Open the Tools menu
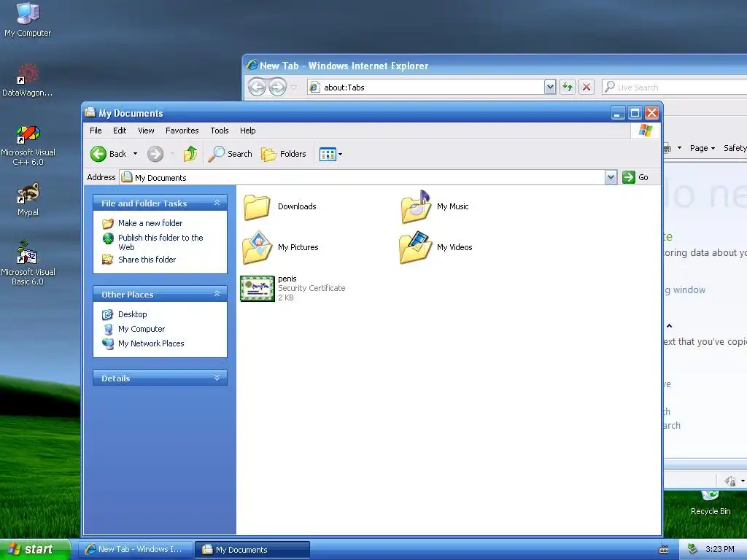The image size is (747, 560). click(x=220, y=131)
